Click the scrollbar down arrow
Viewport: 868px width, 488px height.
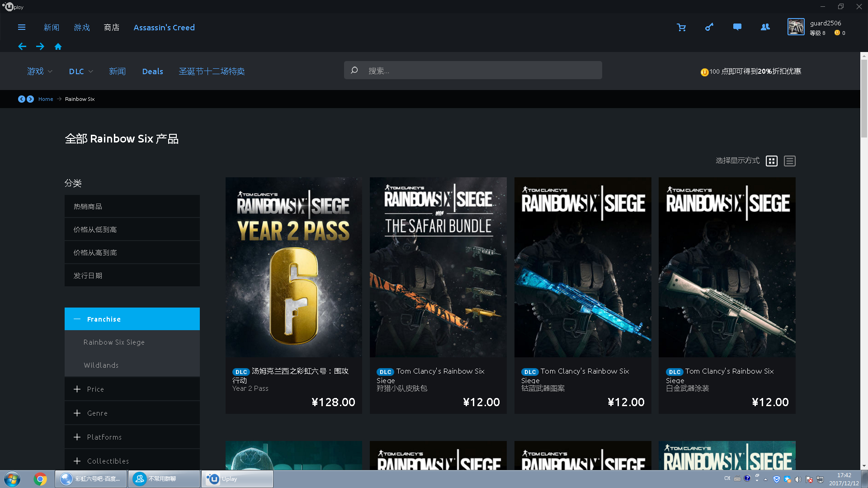[864, 466]
